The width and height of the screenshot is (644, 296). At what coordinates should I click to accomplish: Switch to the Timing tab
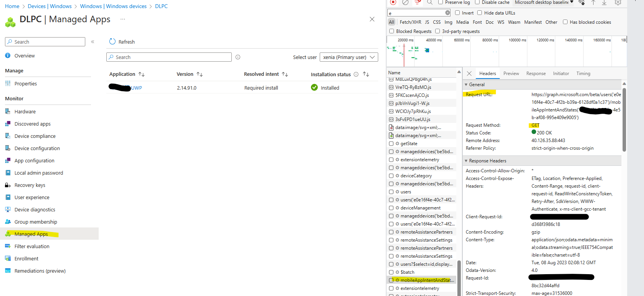point(583,74)
